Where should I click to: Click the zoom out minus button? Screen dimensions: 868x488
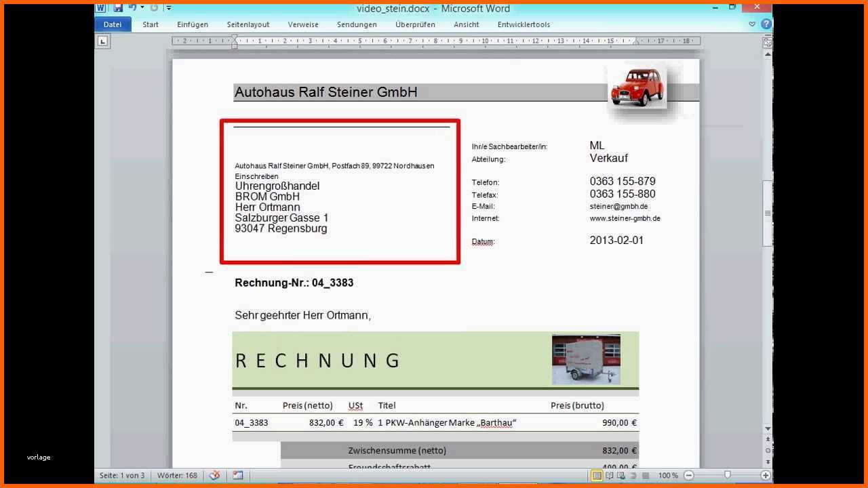click(x=688, y=475)
